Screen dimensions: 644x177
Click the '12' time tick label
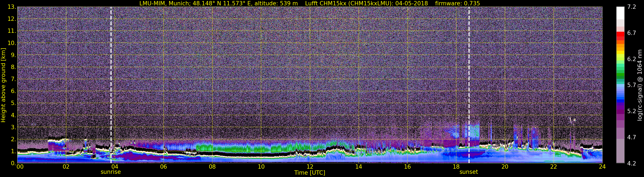tap(310, 166)
